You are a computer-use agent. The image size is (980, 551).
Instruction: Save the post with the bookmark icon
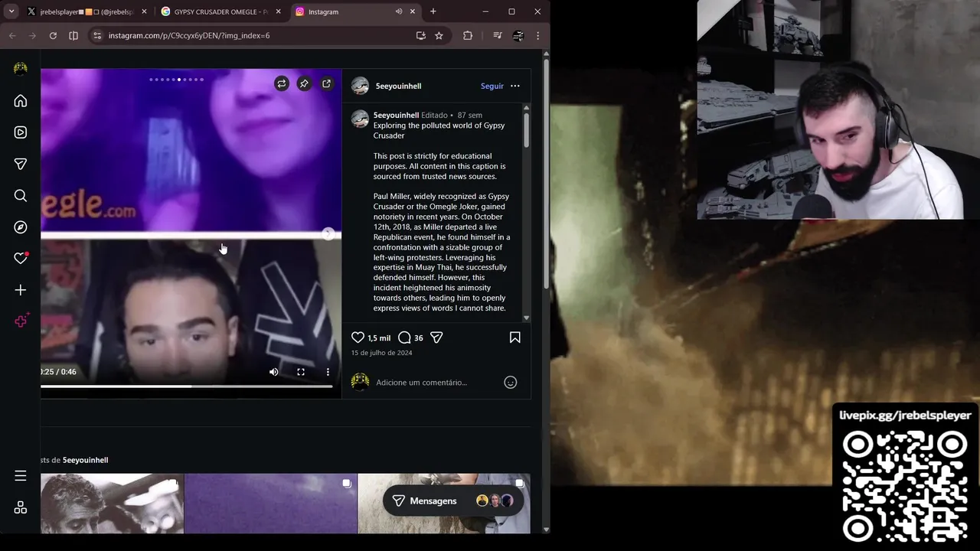[x=514, y=337]
